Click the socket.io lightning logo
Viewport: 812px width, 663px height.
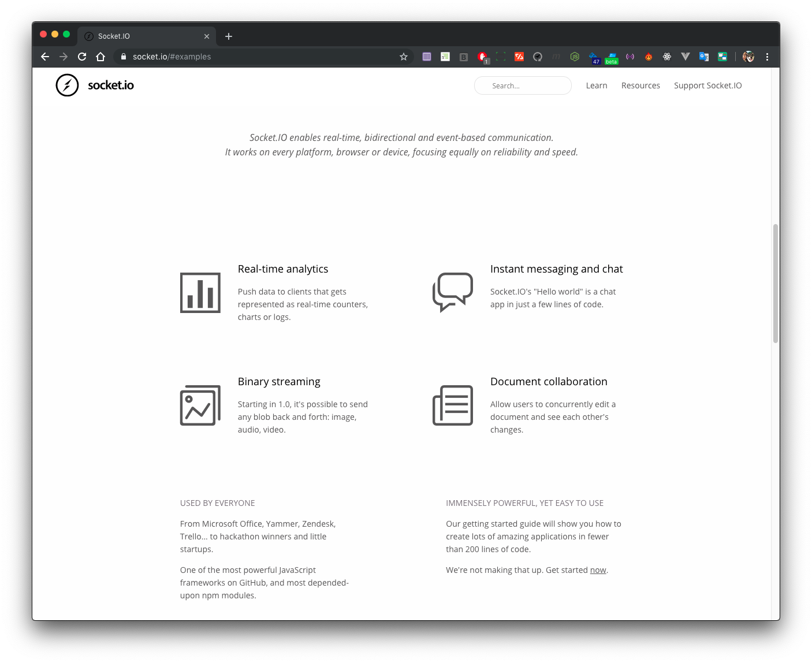coord(67,85)
